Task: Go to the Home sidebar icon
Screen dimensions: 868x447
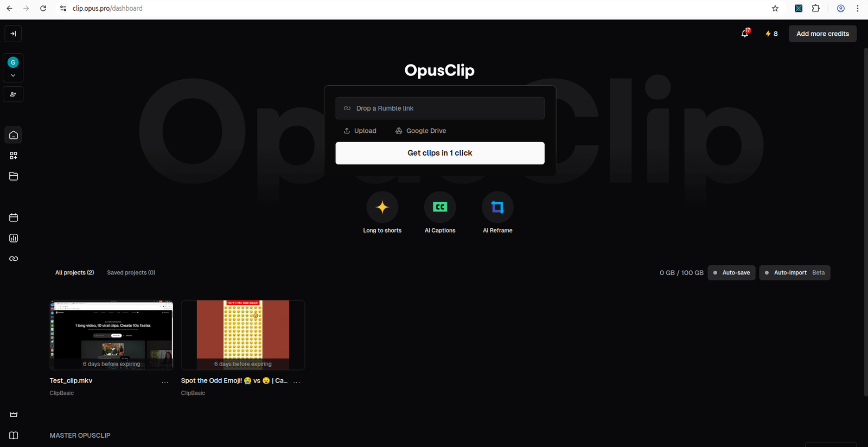Action: click(x=14, y=135)
